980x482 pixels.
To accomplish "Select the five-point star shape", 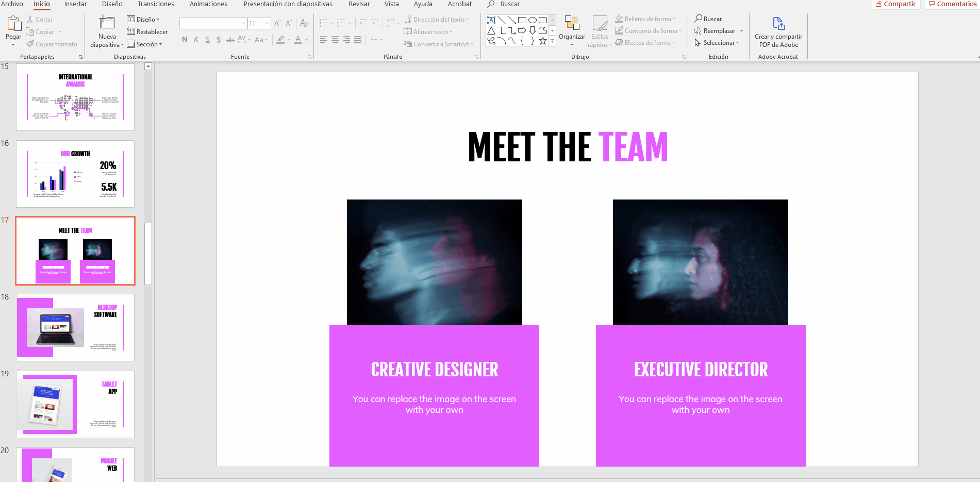I will tap(543, 41).
